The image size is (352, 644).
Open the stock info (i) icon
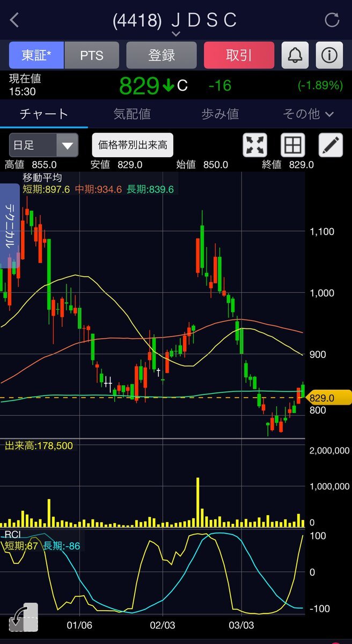pyautogui.click(x=329, y=55)
